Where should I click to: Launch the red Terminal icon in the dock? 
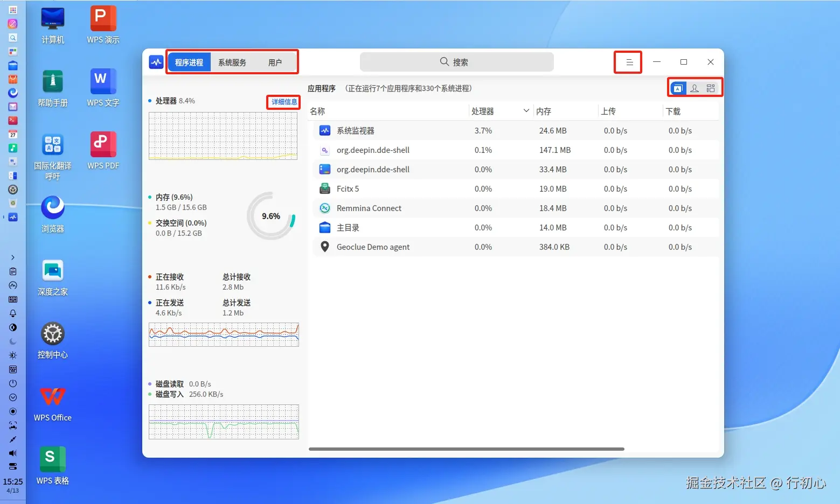pyautogui.click(x=13, y=121)
